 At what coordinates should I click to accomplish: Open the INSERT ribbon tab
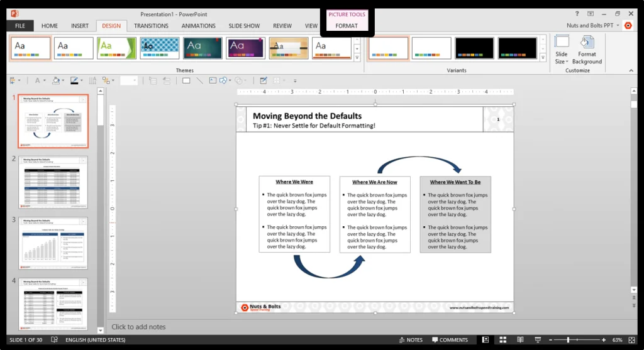[x=80, y=25]
